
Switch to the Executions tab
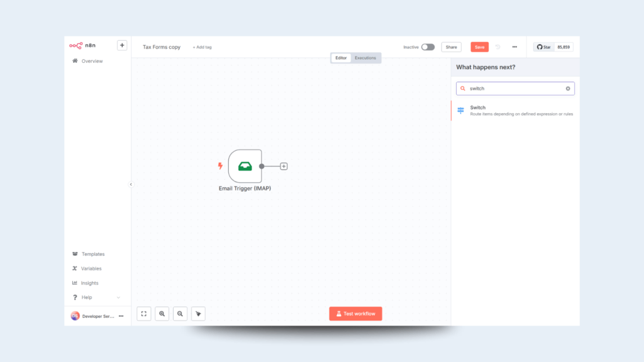click(365, 58)
